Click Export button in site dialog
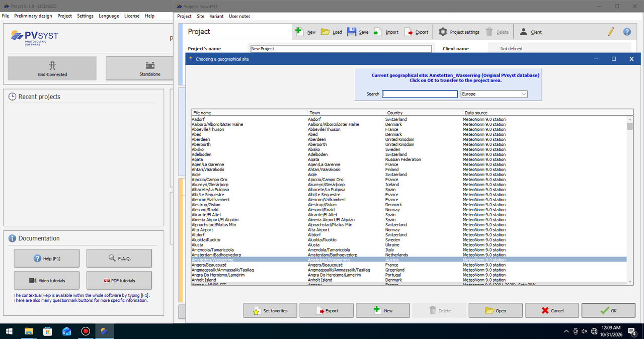The image size is (644, 339). click(x=327, y=310)
